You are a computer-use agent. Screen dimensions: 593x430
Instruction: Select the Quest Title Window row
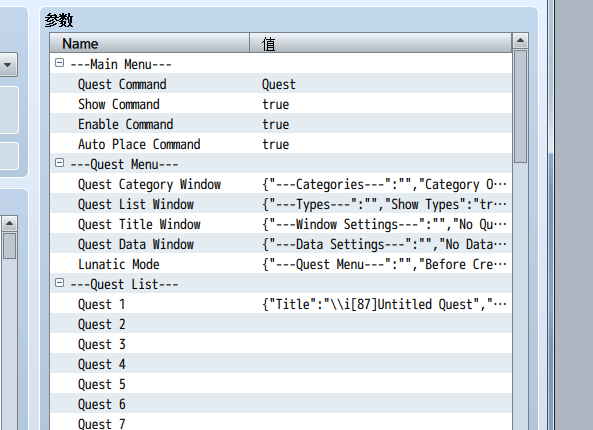pos(281,224)
